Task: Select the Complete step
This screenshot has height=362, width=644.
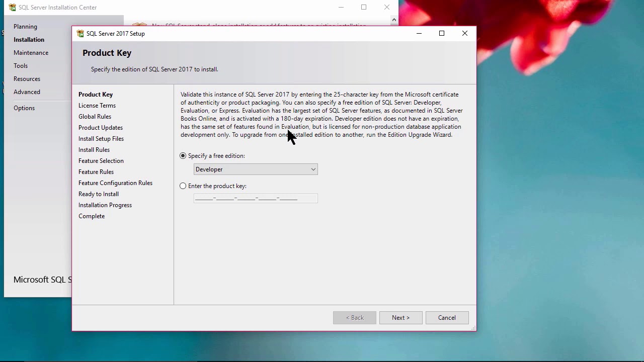Action: (92, 216)
